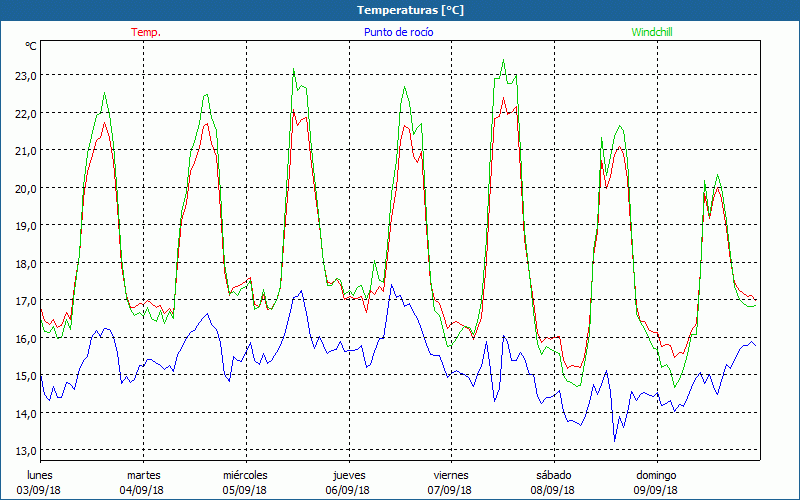The image size is (800, 500).
Task: Click the 'lunes' day label
Action: [40, 475]
